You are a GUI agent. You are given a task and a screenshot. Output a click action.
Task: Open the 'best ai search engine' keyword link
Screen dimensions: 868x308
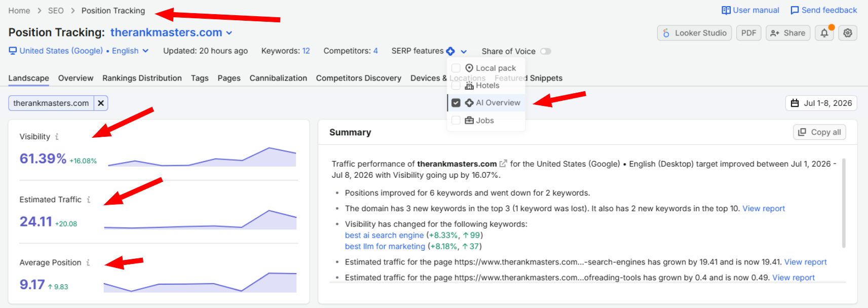(384, 235)
